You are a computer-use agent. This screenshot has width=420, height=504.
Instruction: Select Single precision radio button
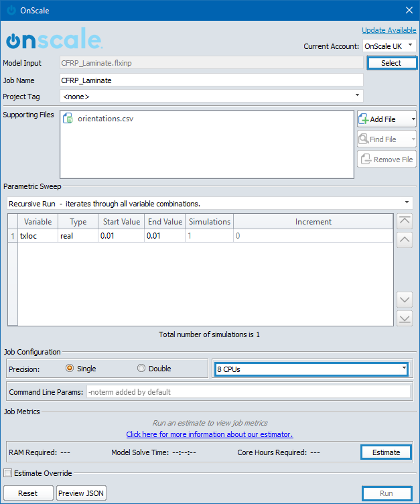click(x=70, y=368)
